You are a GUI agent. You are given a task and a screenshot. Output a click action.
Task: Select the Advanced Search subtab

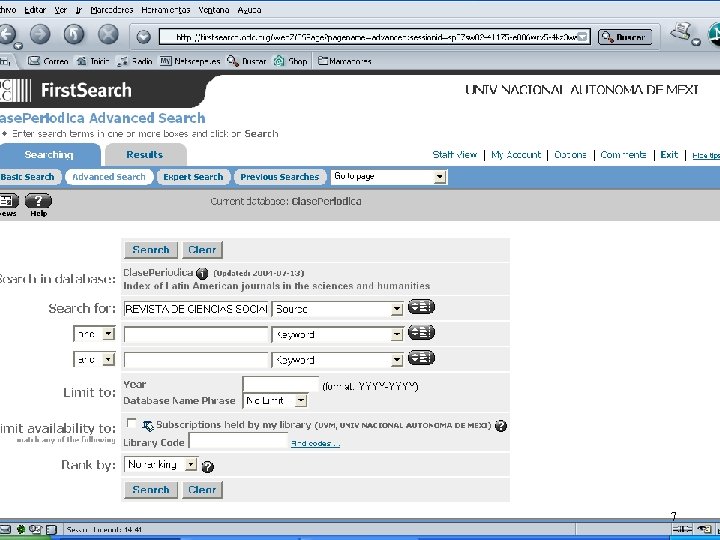109,177
